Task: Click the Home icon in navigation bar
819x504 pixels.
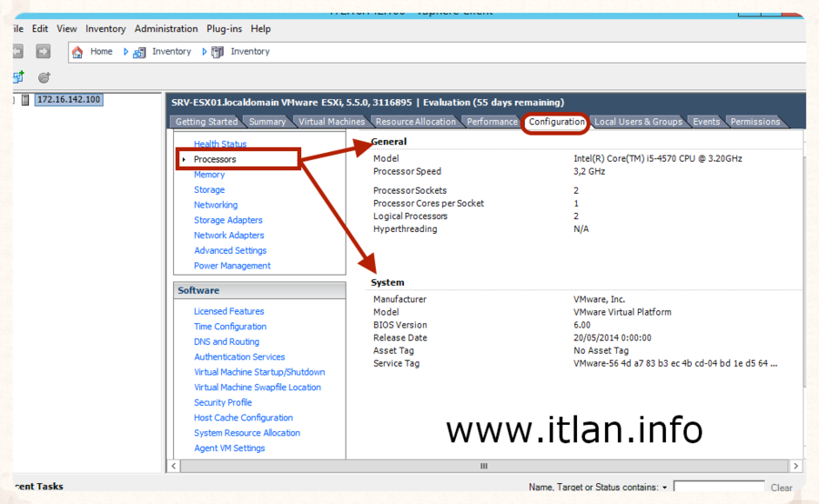Action: point(77,52)
